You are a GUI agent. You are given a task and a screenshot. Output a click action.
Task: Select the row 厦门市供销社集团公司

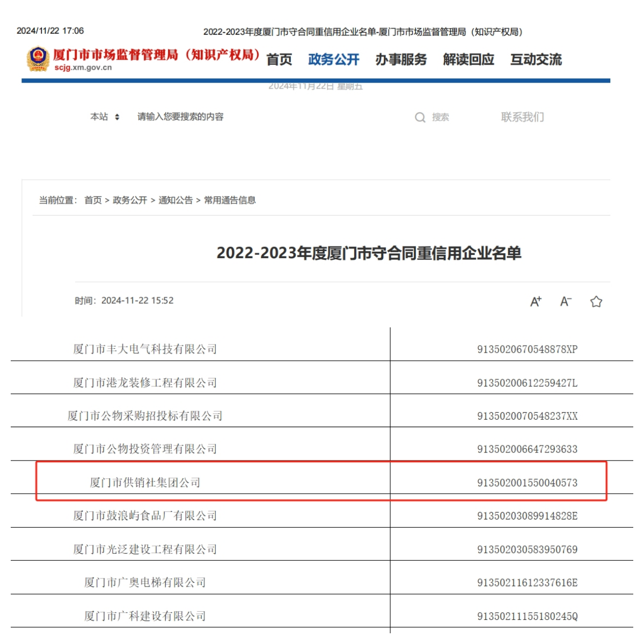(x=145, y=482)
